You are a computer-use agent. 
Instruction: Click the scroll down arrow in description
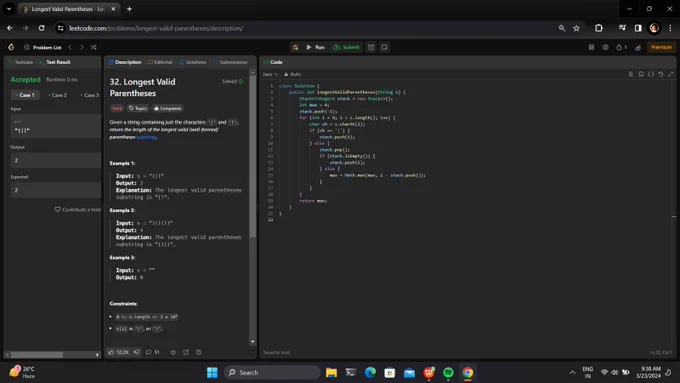[x=252, y=342]
